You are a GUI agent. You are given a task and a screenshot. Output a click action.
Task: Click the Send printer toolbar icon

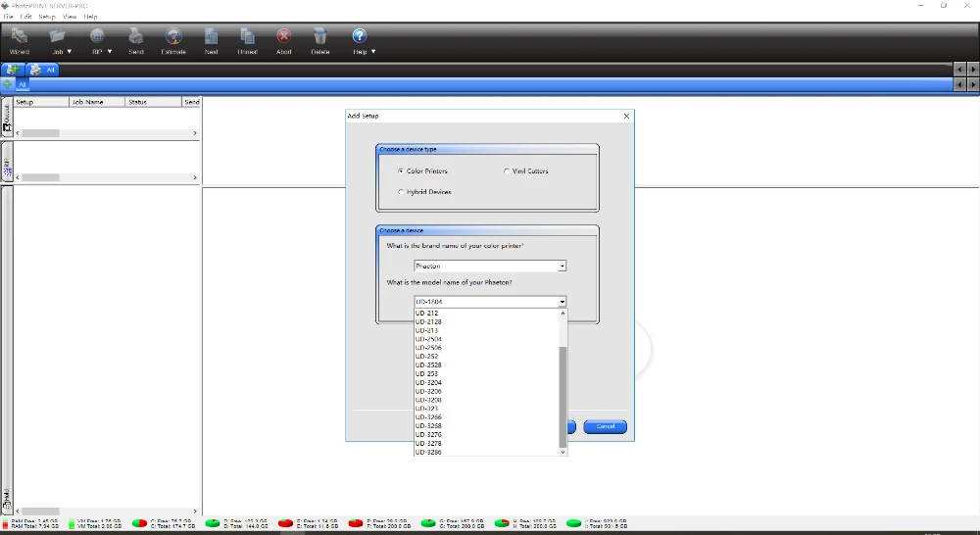click(x=135, y=36)
